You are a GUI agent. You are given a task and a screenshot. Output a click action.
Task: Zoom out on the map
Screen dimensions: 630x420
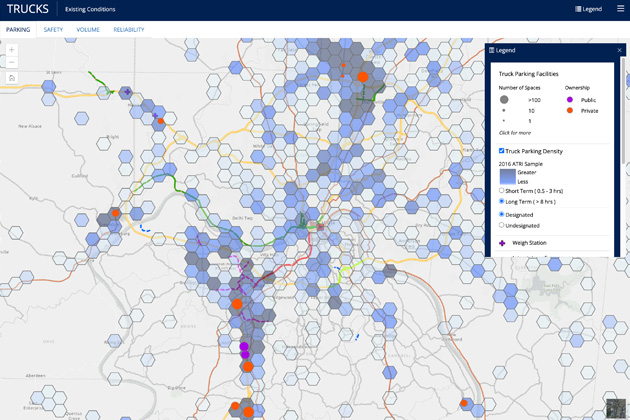click(12, 62)
